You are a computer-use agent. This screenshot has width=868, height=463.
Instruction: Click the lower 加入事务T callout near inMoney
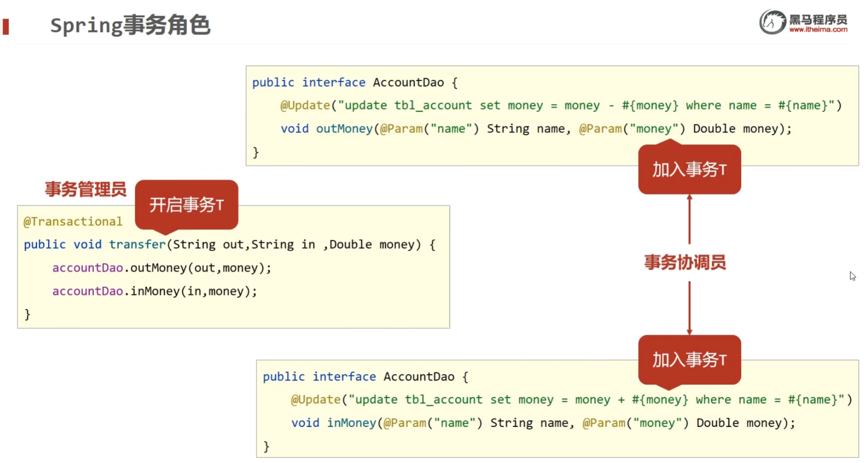click(x=689, y=360)
